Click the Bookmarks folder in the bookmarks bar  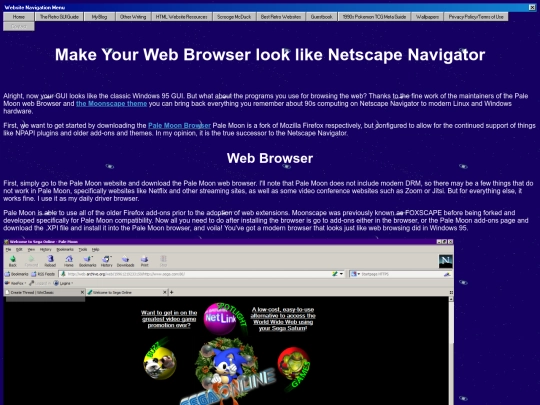[17, 274]
